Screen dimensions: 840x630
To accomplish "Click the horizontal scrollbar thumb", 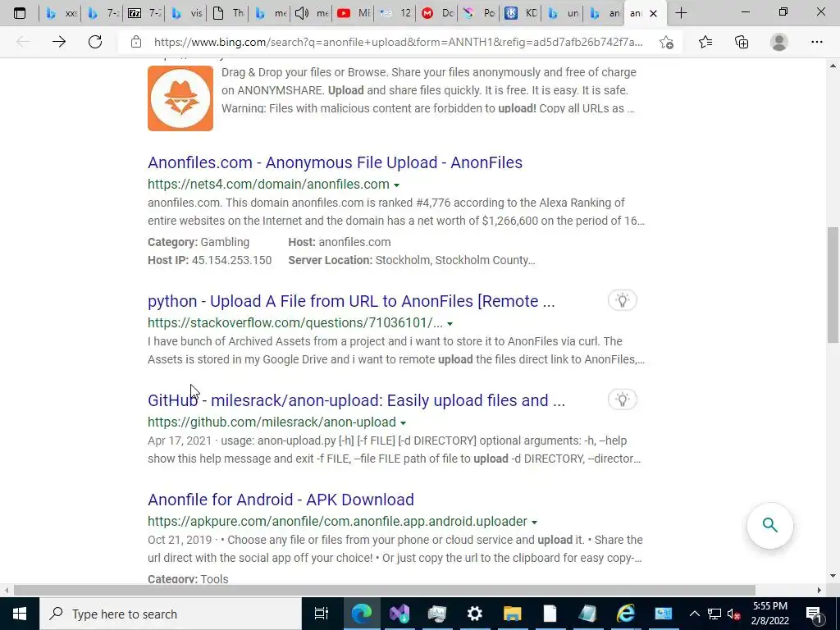I will point(384,590).
